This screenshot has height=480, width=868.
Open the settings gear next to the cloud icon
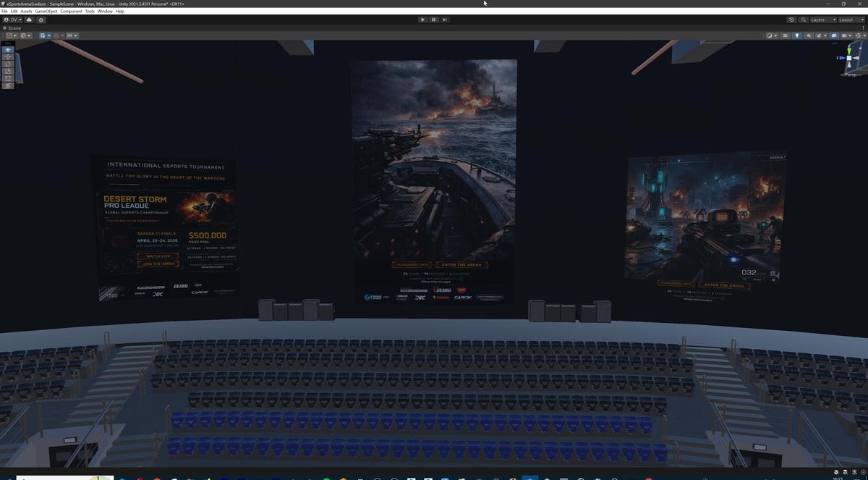pos(41,20)
